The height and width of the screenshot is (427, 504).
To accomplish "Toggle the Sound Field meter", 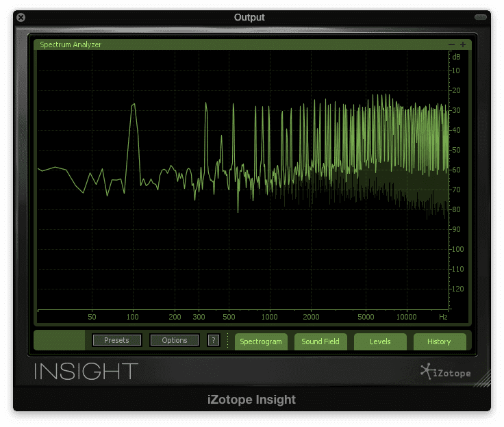I will (x=320, y=341).
